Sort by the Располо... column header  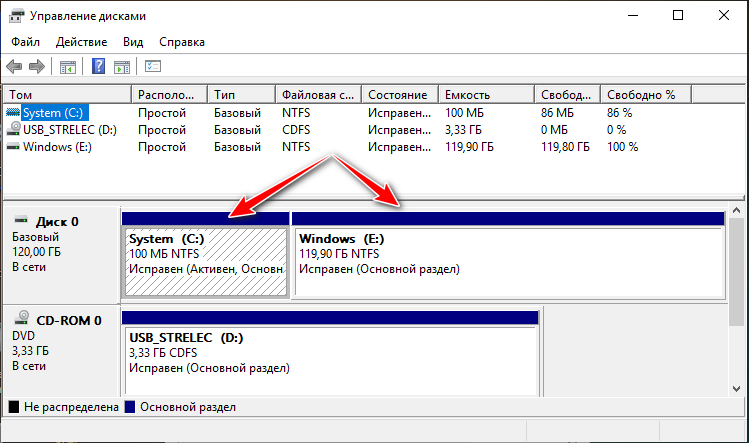click(170, 95)
